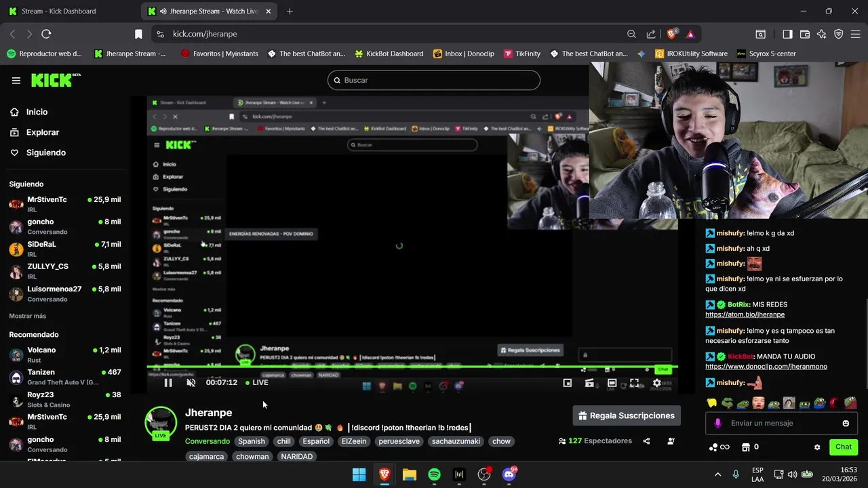Screen dimensions: 868x488
Task: Open Brave Rewards triangle icon
Action: [690, 34]
